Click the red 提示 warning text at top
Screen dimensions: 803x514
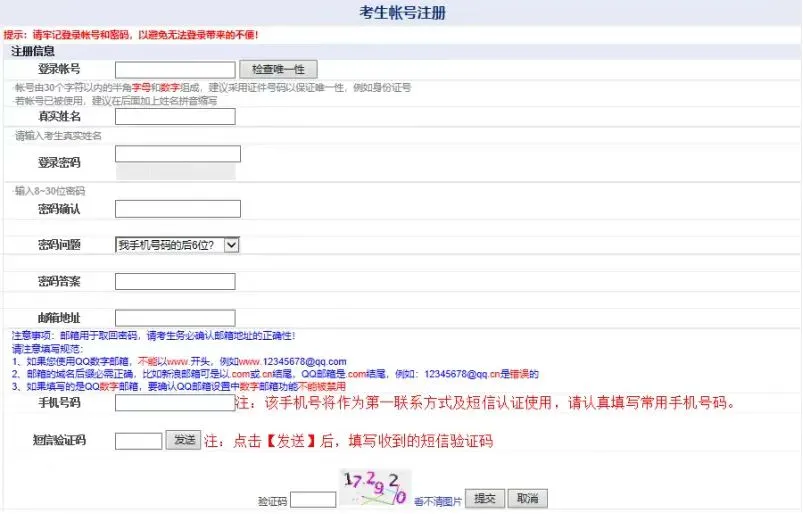click(x=130, y=35)
